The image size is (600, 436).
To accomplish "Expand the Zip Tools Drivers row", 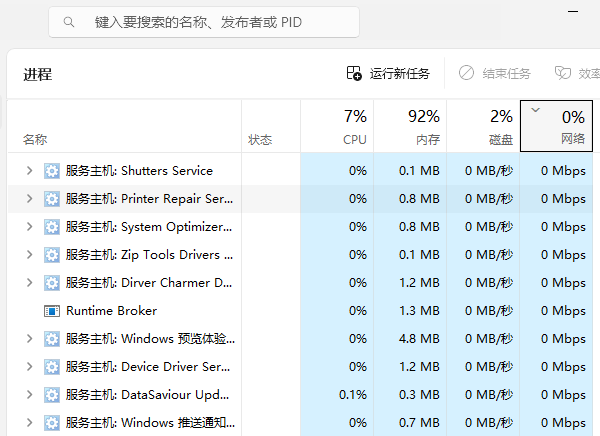I will point(29,254).
